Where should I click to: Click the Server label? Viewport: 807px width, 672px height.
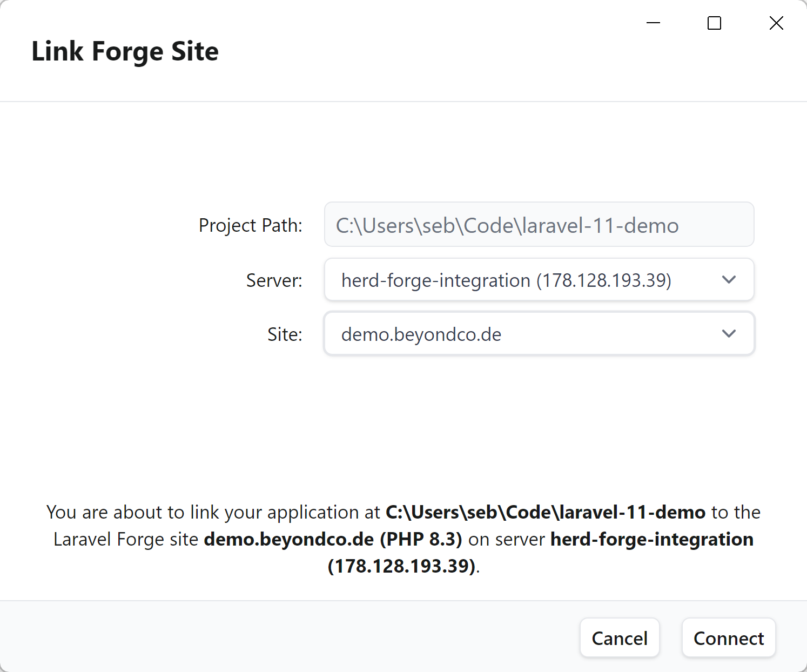click(x=274, y=280)
